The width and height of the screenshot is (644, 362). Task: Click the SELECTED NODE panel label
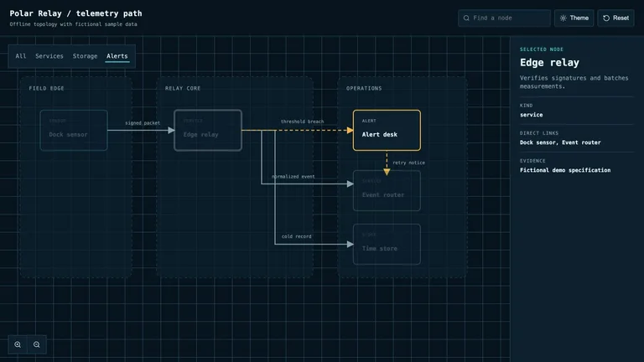(x=542, y=49)
